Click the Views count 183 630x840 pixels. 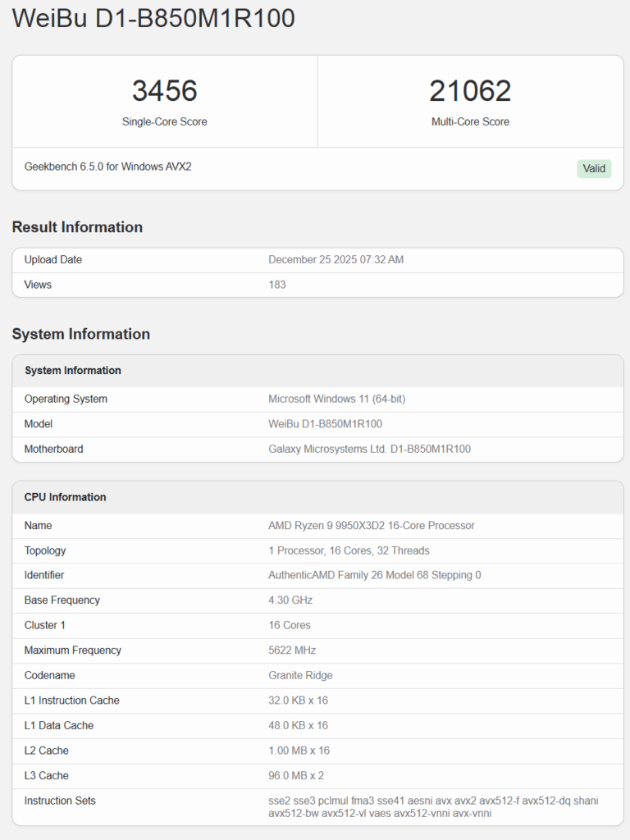click(x=277, y=285)
